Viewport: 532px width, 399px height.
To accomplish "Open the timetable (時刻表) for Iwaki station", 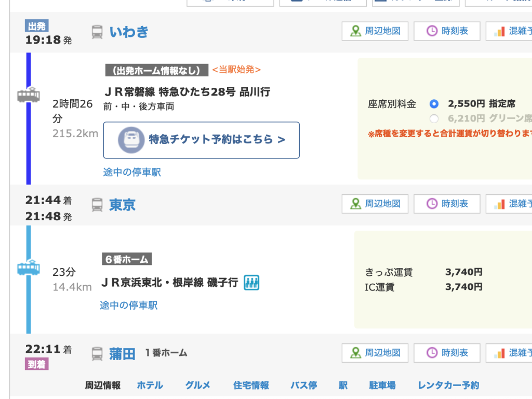I will pos(446,31).
